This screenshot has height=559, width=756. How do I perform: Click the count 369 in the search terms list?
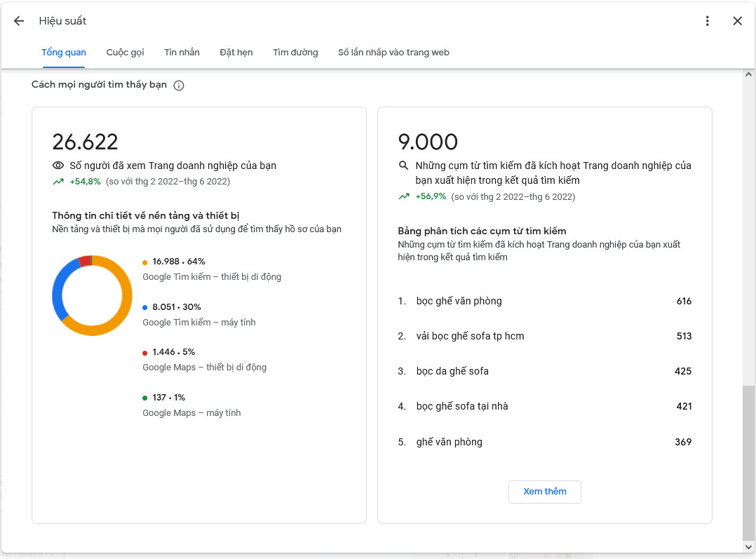point(683,442)
